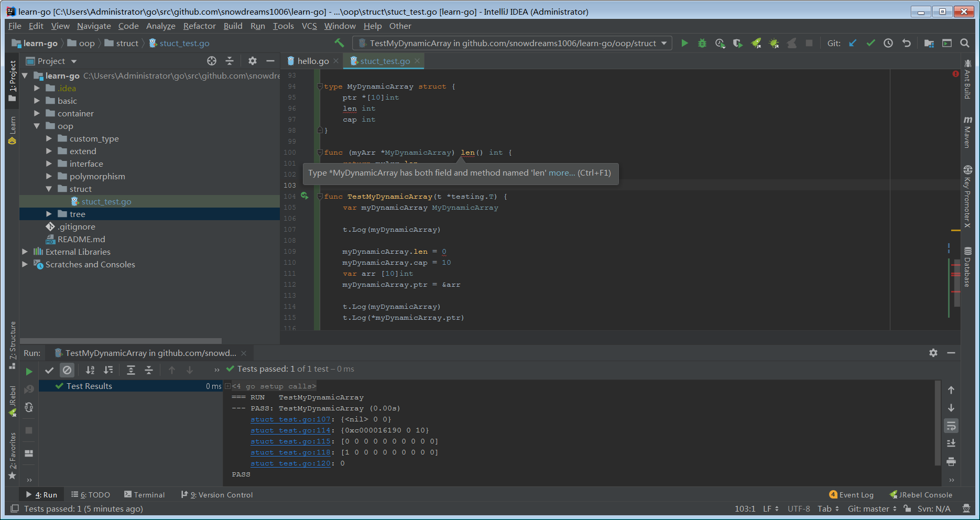980x520 pixels.
Task: Commit changes via the green Git checkmark icon
Action: pyautogui.click(x=870, y=43)
